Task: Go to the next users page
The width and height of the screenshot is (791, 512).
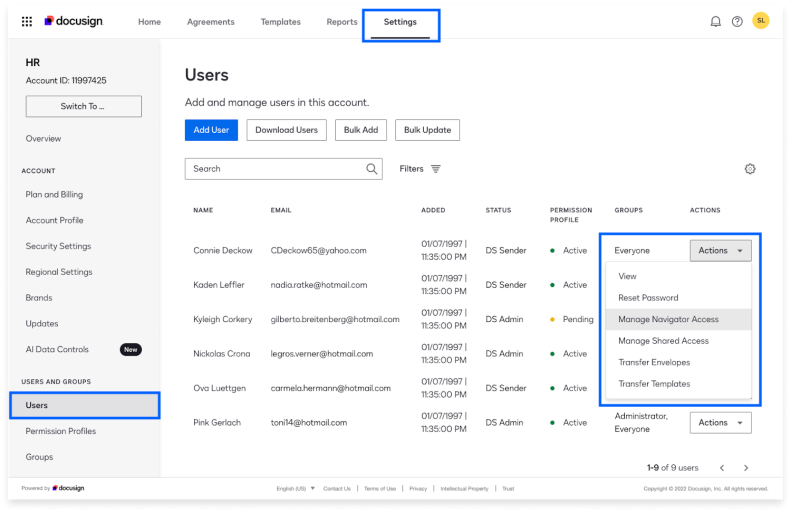Action: coord(746,468)
